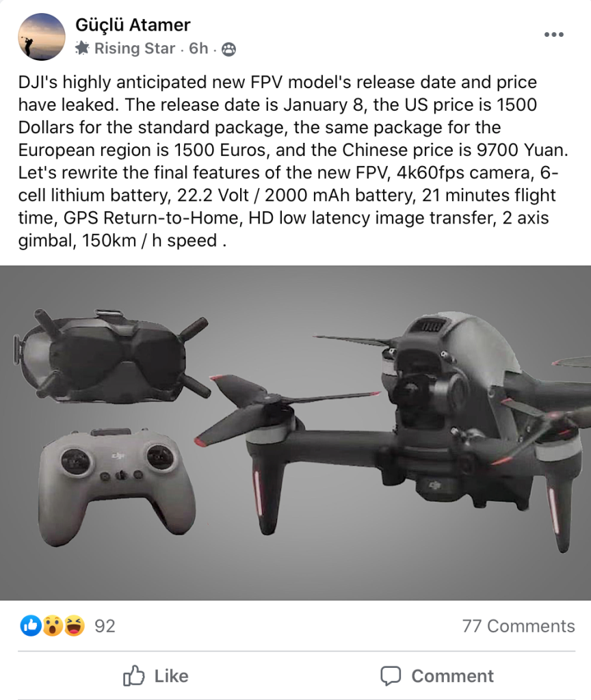Image resolution: width=591 pixels, height=700 pixels.
Task: Click the FPV goggles in the photo
Action: 111,355
